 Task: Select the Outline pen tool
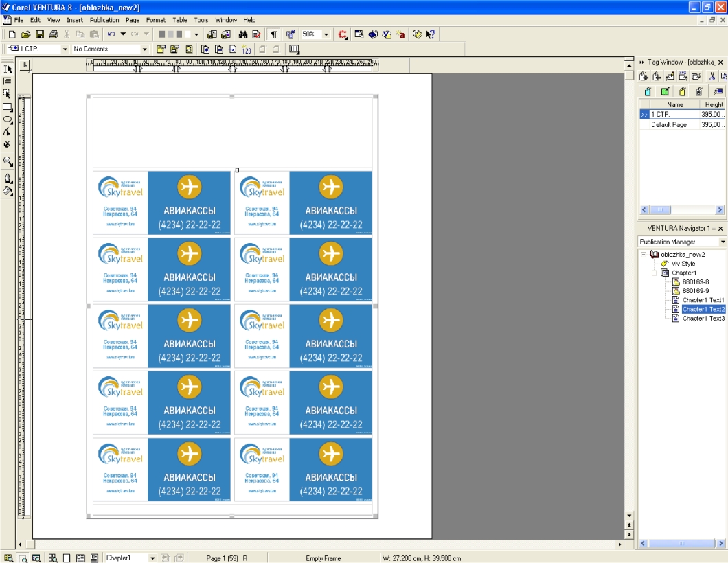(x=8, y=179)
